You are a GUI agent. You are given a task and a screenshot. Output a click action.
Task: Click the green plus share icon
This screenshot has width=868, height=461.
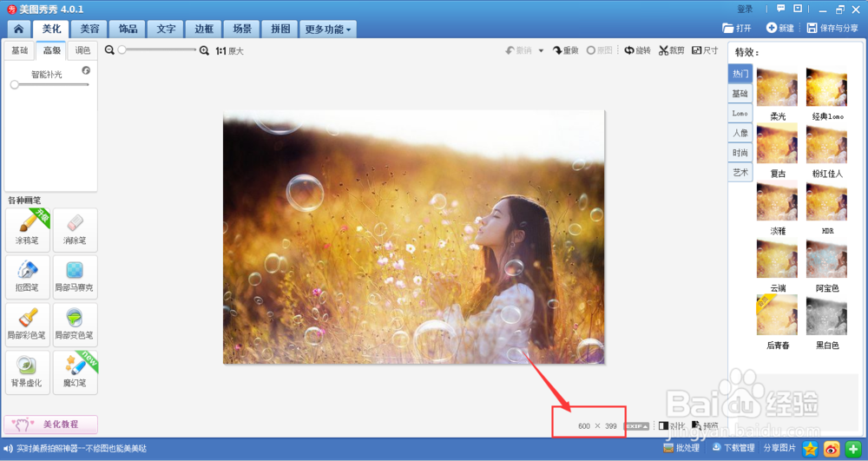(853, 449)
